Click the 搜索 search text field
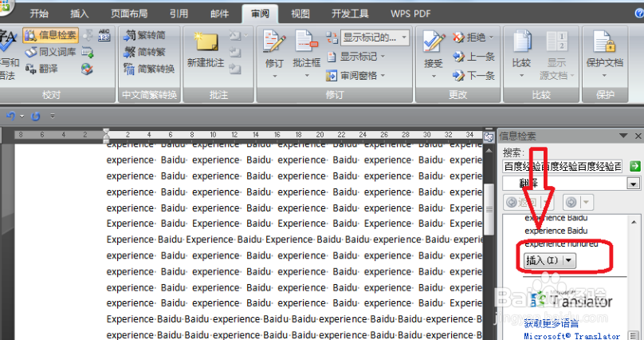Image resolution: width=644 pixels, height=340 pixels. click(x=563, y=166)
